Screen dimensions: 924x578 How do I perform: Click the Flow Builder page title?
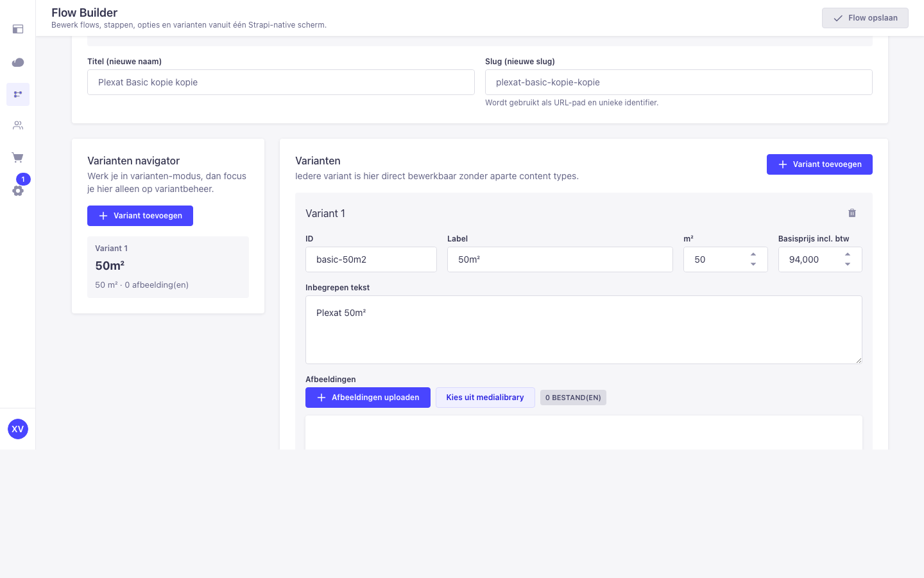pos(85,13)
